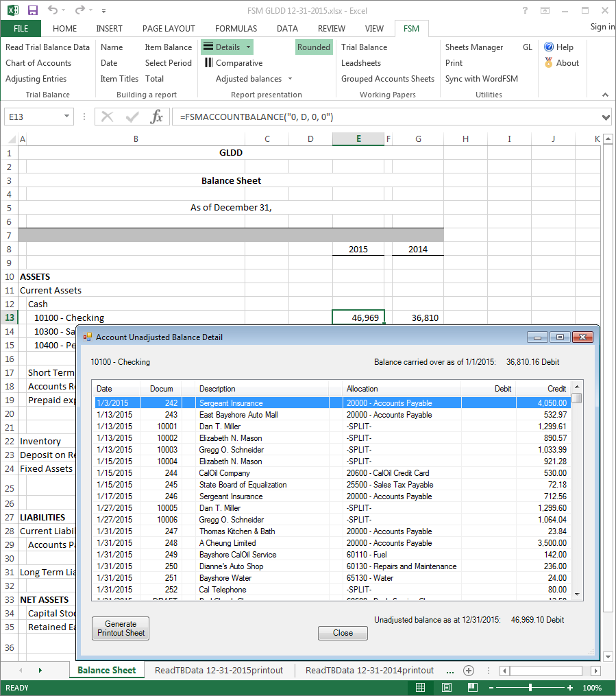
Task: Switch to the FORMULAS ribbon tab
Action: pos(236,28)
